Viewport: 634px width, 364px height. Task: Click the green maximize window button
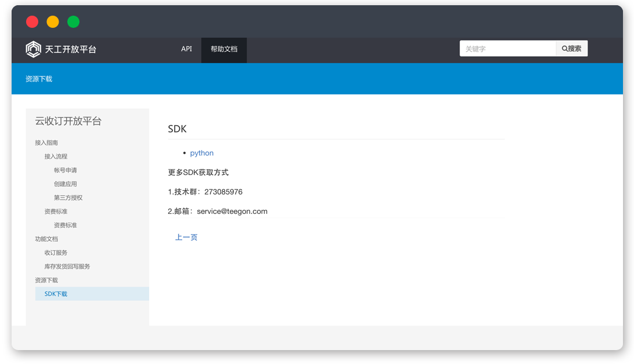pos(73,22)
